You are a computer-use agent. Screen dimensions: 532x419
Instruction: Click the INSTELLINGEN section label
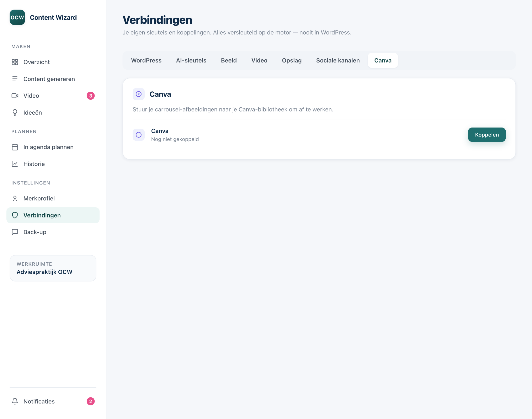[x=31, y=183]
